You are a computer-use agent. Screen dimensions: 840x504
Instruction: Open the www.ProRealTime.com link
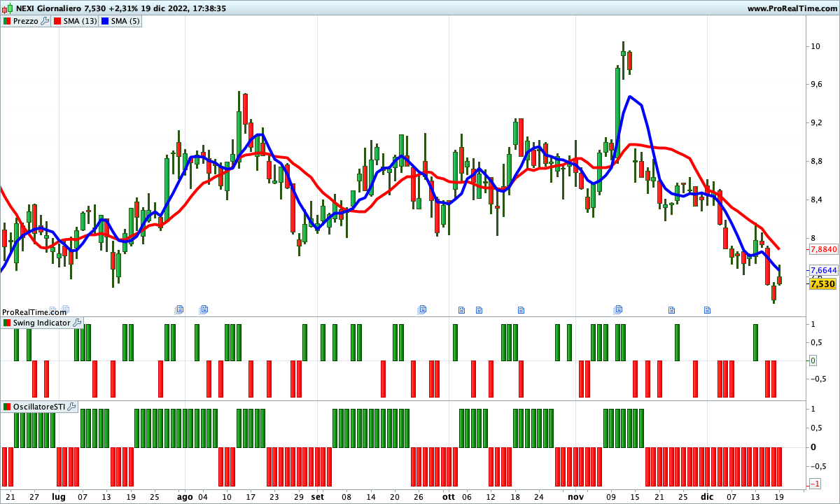tap(792, 8)
